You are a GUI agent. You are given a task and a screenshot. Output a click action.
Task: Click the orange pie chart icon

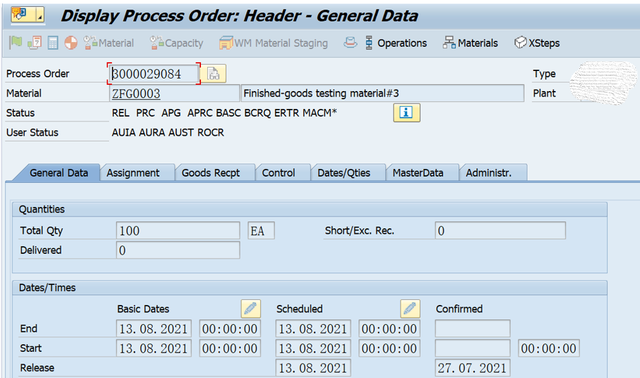pos(71,42)
